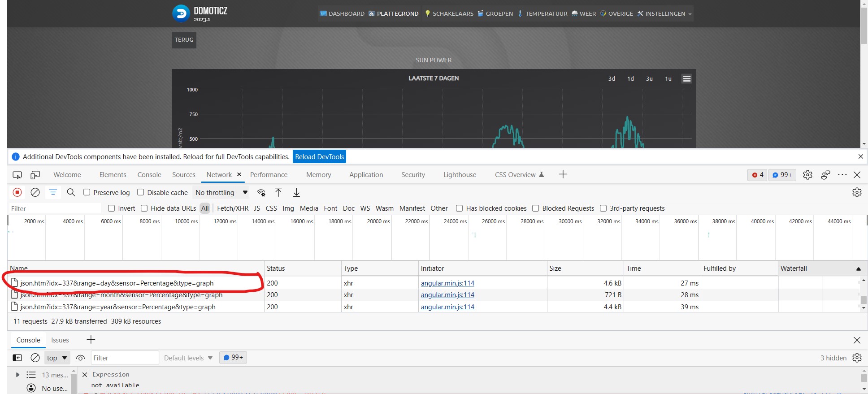Add drawer tab with plus icon

91,340
